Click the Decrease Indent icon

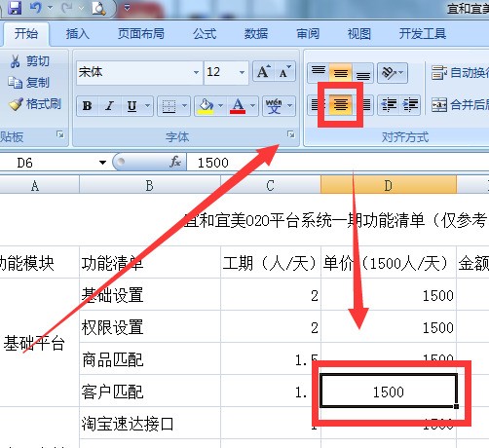coord(389,104)
